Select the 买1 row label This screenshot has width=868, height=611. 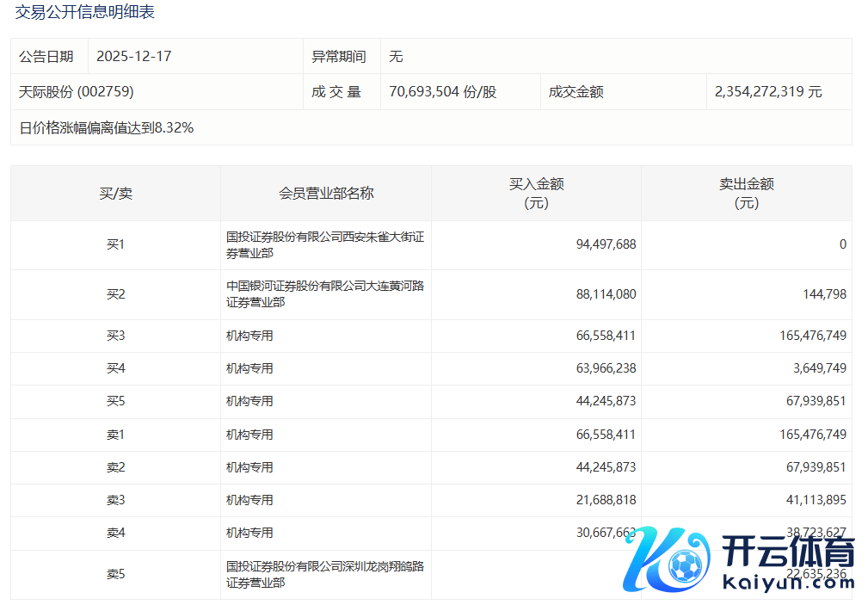(x=115, y=245)
